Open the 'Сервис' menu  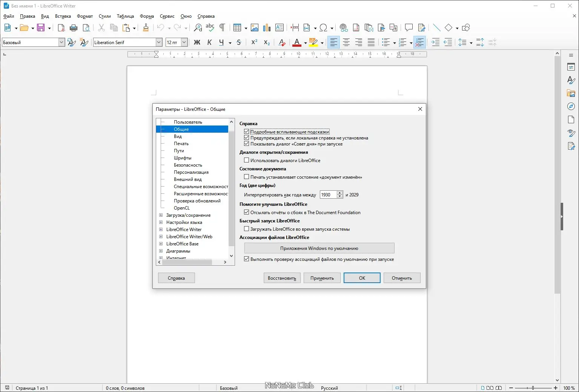(x=167, y=16)
